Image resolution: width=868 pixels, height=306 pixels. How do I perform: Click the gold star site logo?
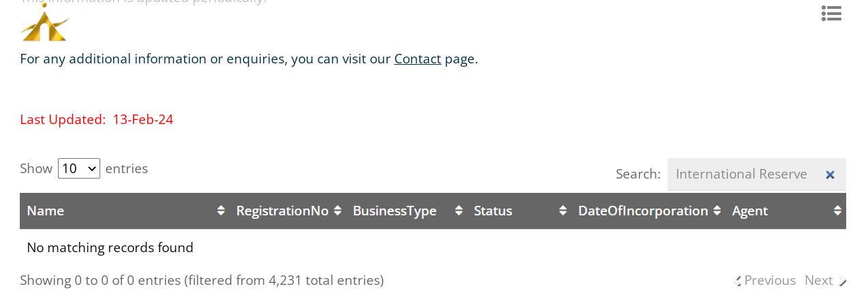(x=45, y=22)
